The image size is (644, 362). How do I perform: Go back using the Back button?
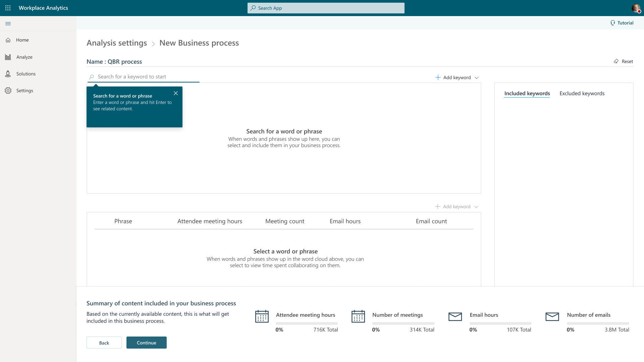(x=104, y=343)
